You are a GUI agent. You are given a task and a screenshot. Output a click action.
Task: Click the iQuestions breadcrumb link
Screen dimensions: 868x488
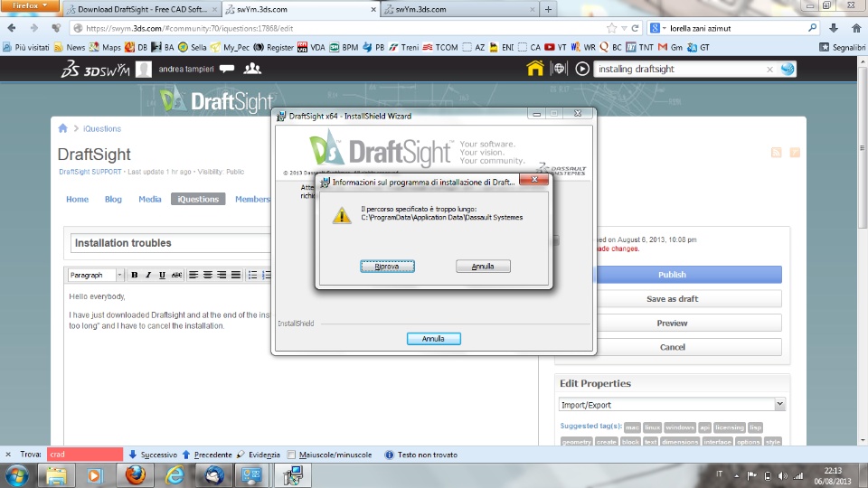(102, 128)
